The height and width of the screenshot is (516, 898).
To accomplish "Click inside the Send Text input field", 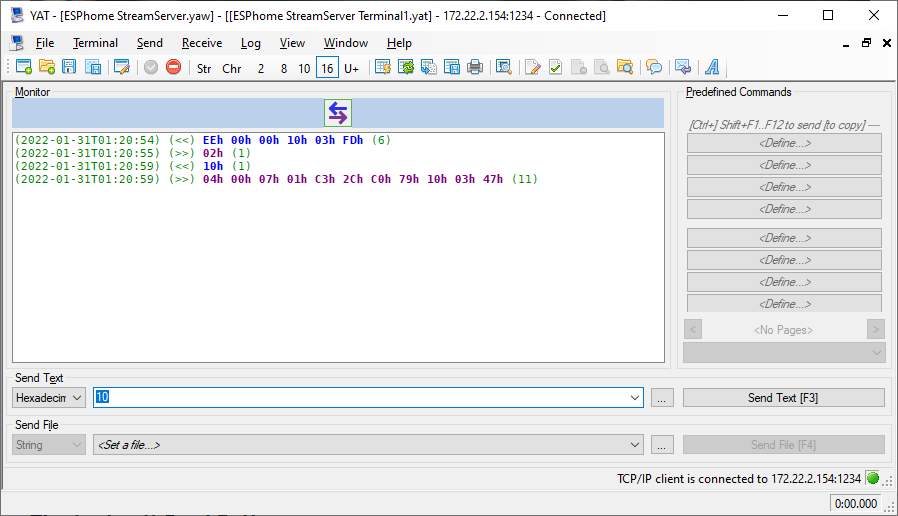I will [x=360, y=398].
